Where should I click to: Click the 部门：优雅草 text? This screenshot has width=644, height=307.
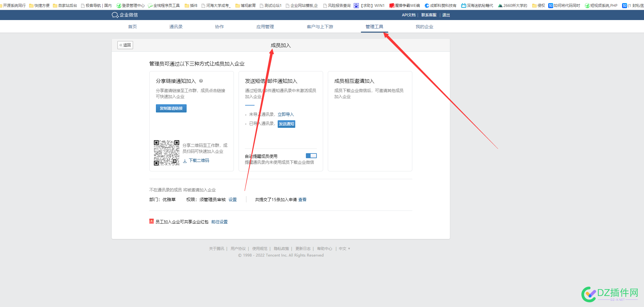162,200
